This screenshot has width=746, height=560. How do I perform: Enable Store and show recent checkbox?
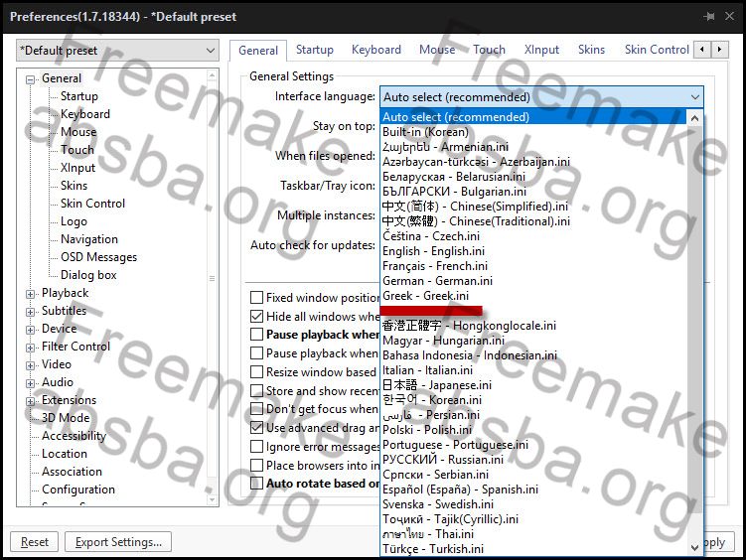257,391
